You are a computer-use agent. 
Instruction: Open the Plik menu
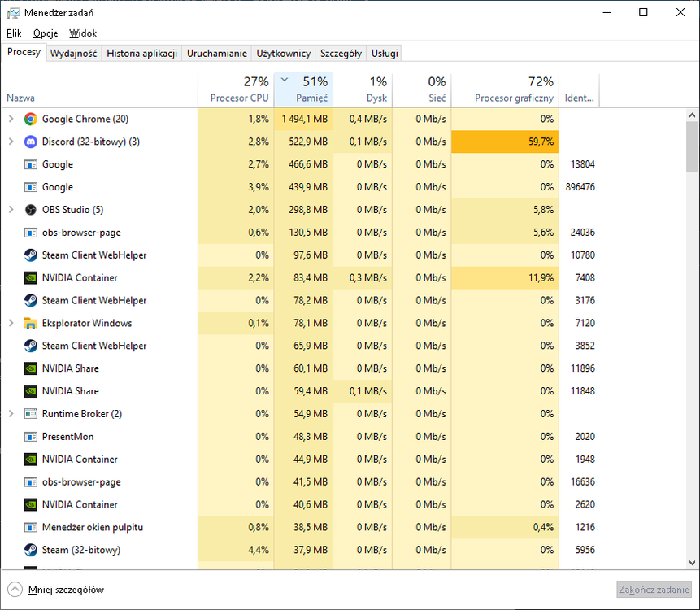click(x=14, y=33)
